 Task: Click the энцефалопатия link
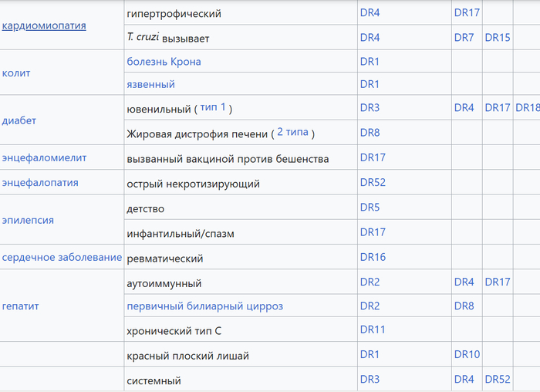40,183
